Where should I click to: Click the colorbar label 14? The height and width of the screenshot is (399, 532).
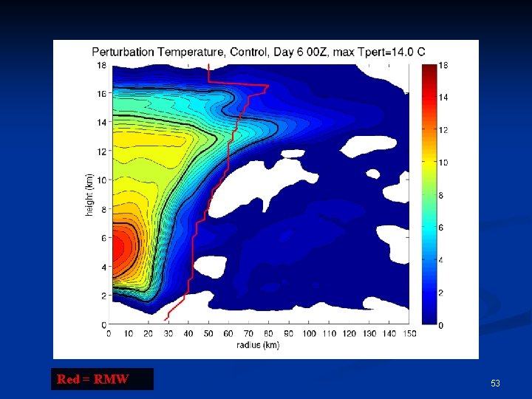(443, 98)
